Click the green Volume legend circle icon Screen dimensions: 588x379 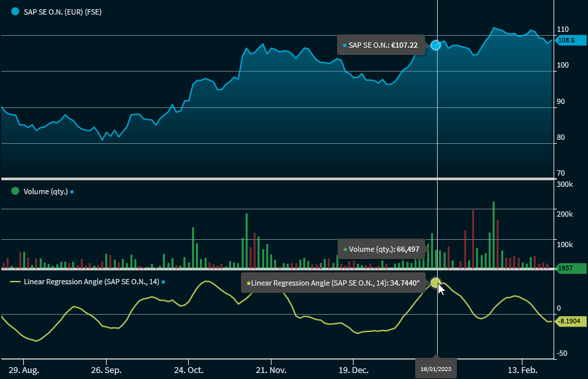15,191
